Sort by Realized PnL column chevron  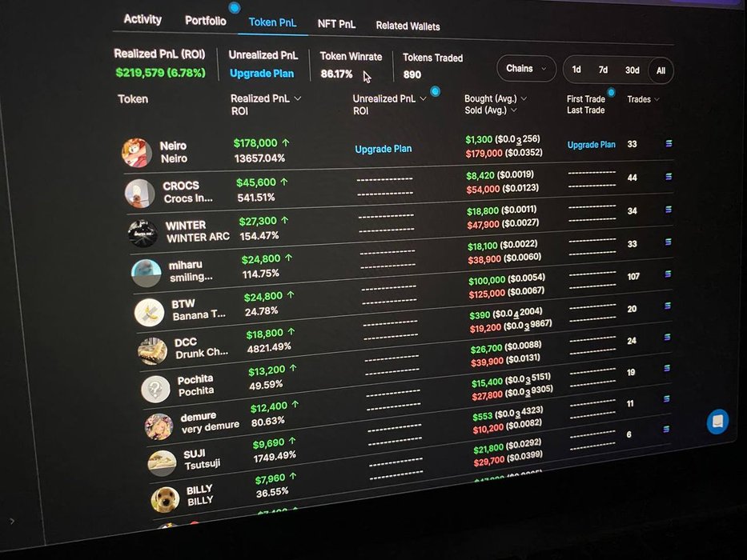pos(298,98)
